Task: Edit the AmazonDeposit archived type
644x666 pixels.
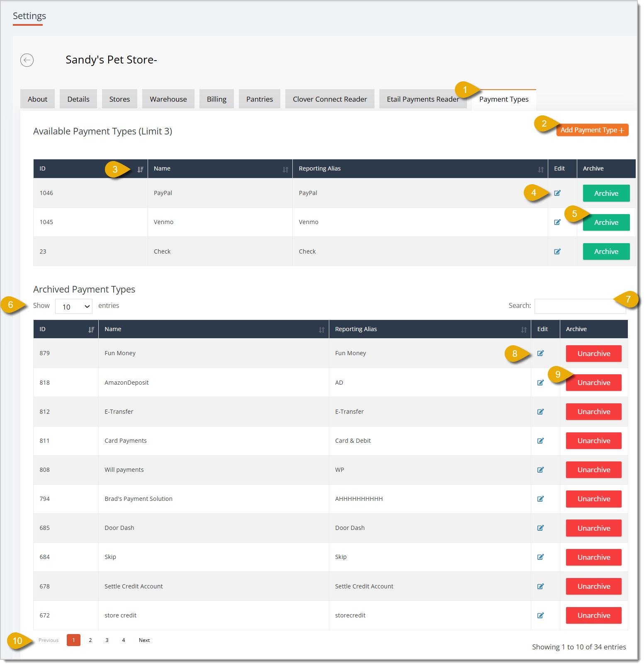Action: click(x=540, y=383)
